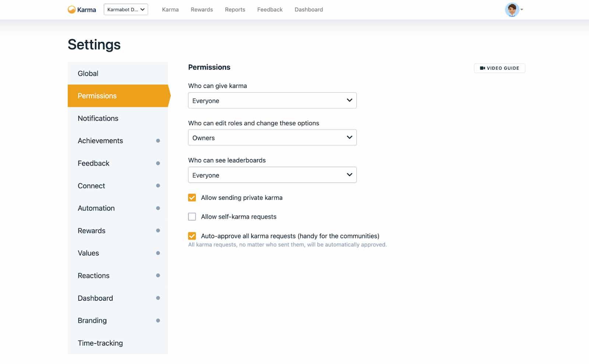Click the Video Guide button

tap(500, 68)
